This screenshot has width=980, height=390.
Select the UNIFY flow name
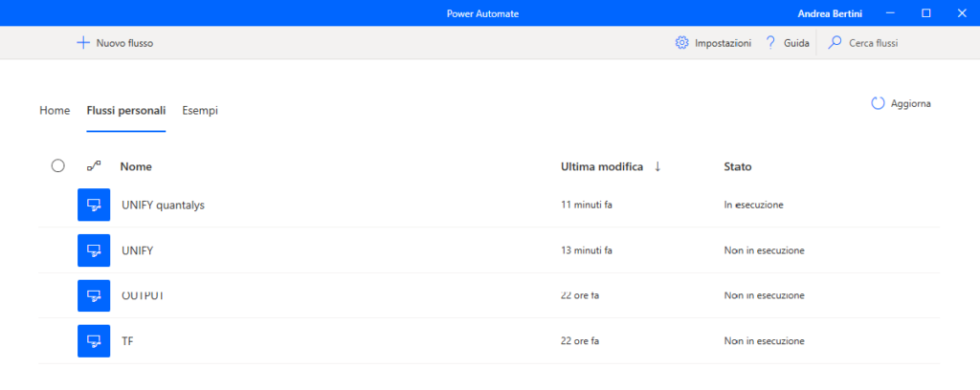click(138, 250)
